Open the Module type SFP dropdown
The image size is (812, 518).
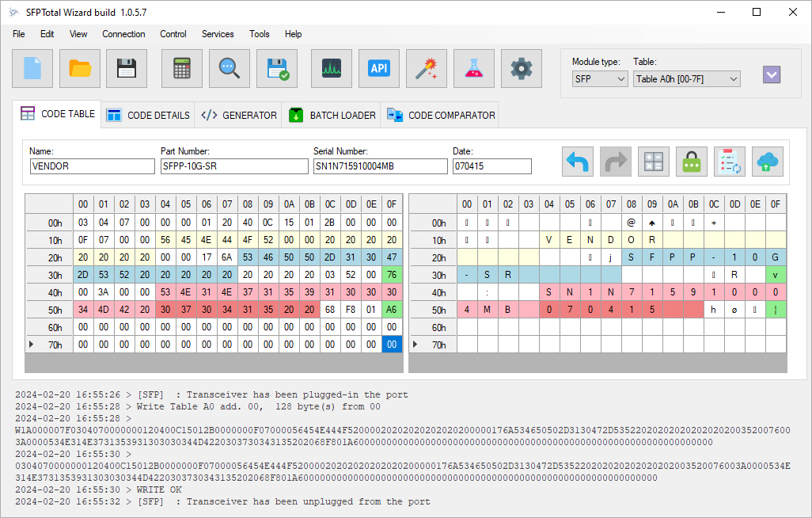click(x=600, y=79)
